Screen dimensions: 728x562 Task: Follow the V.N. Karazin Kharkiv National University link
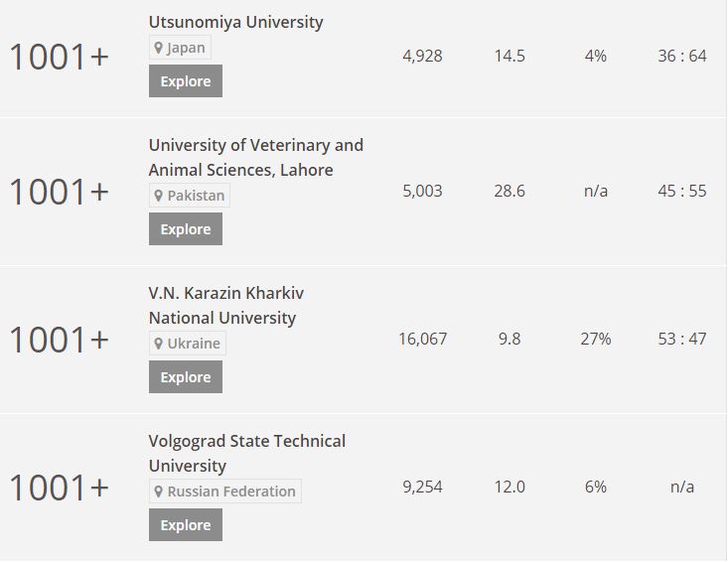point(225,305)
